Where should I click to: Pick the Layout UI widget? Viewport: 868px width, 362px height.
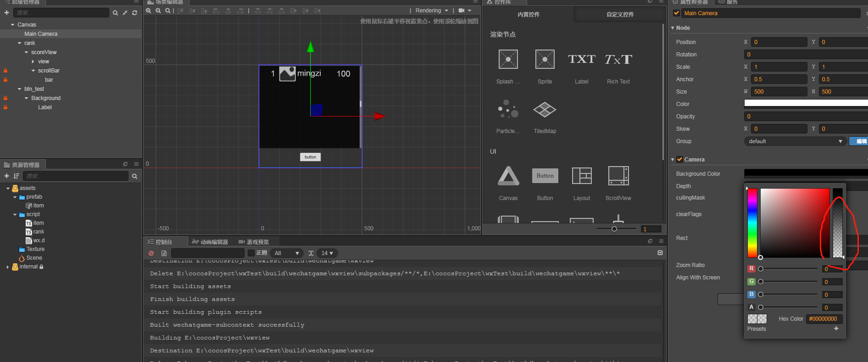(x=582, y=176)
